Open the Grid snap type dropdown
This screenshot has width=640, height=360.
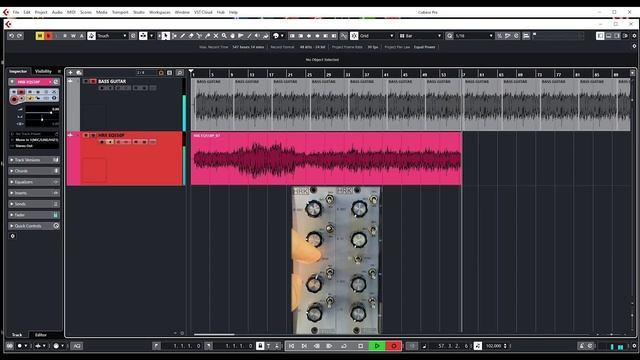pyautogui.click(x=377, y=36)
